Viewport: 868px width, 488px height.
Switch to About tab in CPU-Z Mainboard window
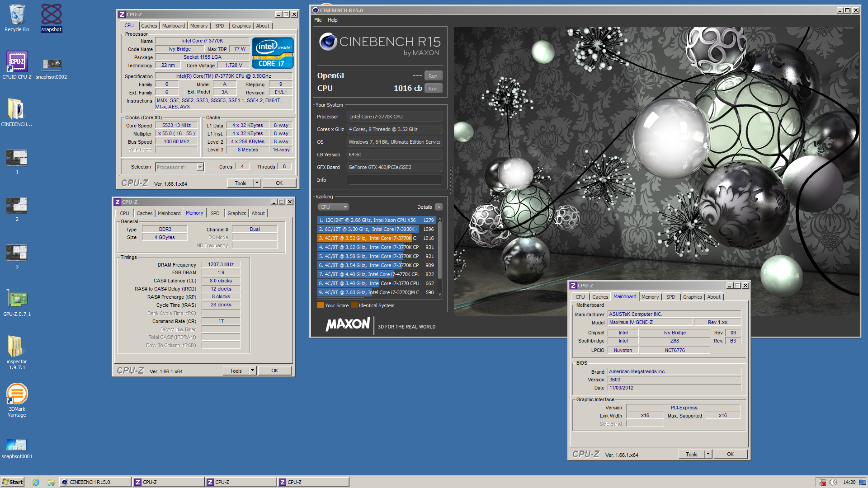point(714,297)
